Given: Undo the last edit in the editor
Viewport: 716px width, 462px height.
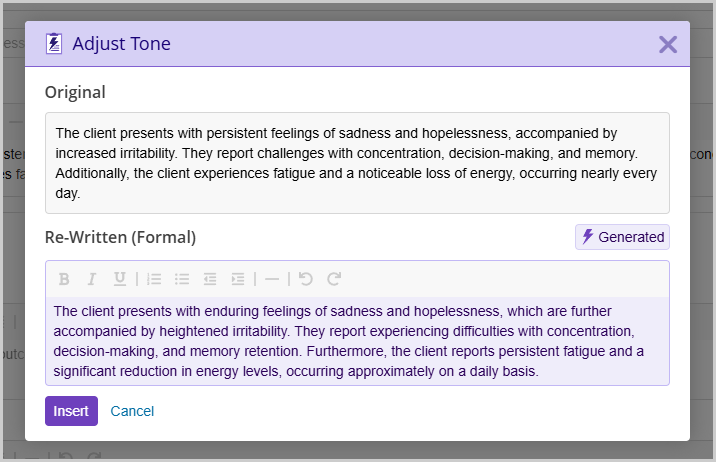Looking at the screenshot, I should (x=305, y=278).
